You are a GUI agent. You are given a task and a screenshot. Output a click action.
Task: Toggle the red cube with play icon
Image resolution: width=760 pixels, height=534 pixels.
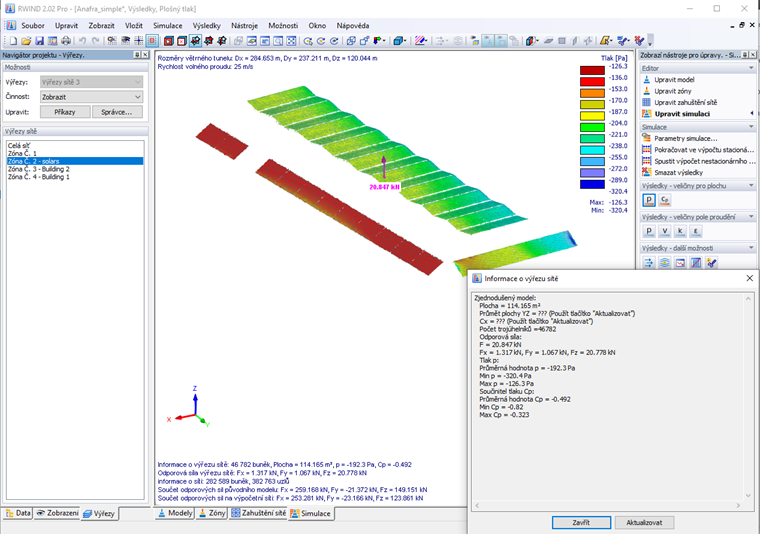click(169, 41)
